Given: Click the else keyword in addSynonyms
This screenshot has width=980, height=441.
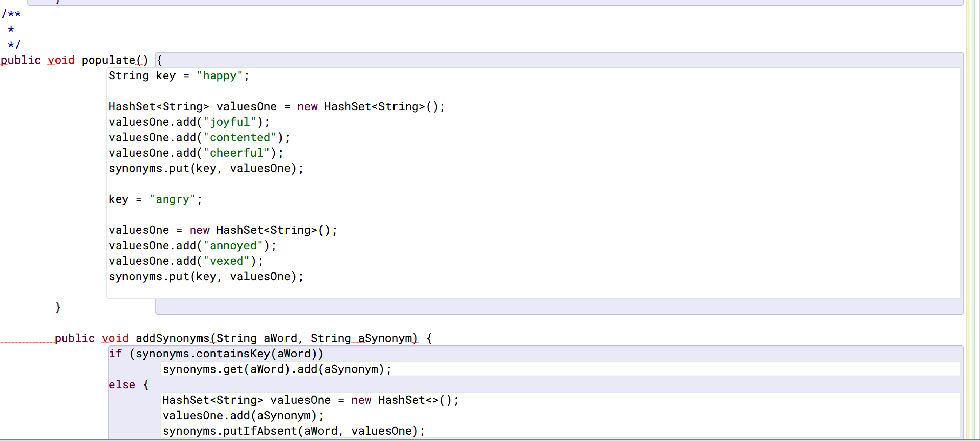Looking at the screenshot, I should [x=122, y=385].
